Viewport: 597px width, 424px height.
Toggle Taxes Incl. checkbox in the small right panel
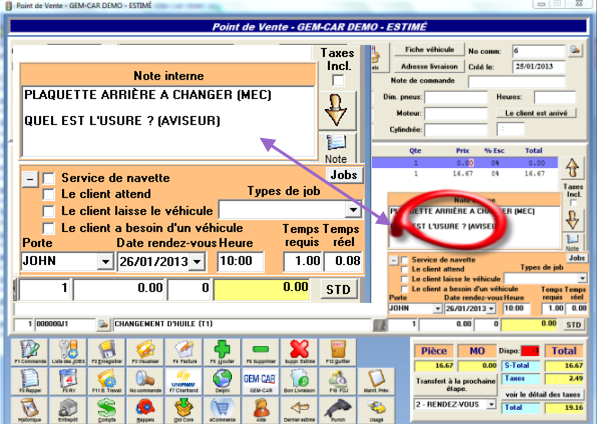click(573, 203)
